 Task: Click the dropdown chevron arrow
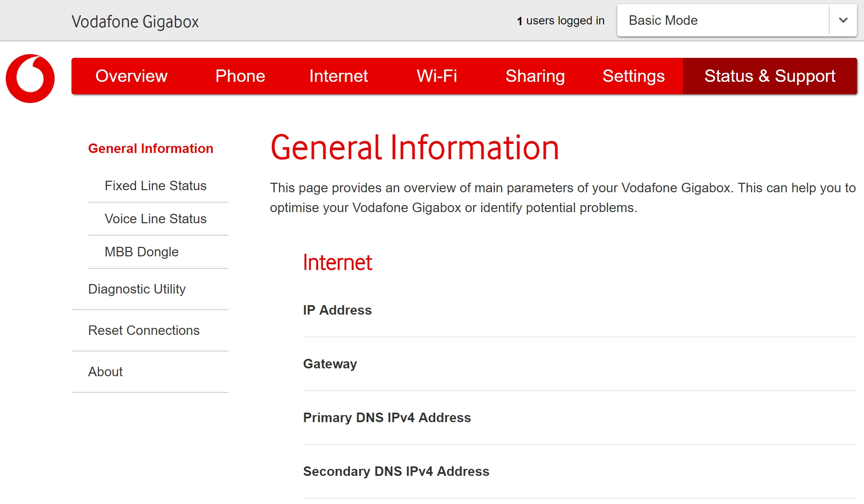(x=843, y=20)
